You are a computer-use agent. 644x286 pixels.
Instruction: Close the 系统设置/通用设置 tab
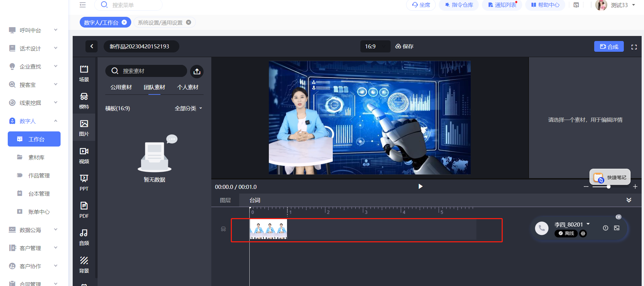(x=188, y=22)
